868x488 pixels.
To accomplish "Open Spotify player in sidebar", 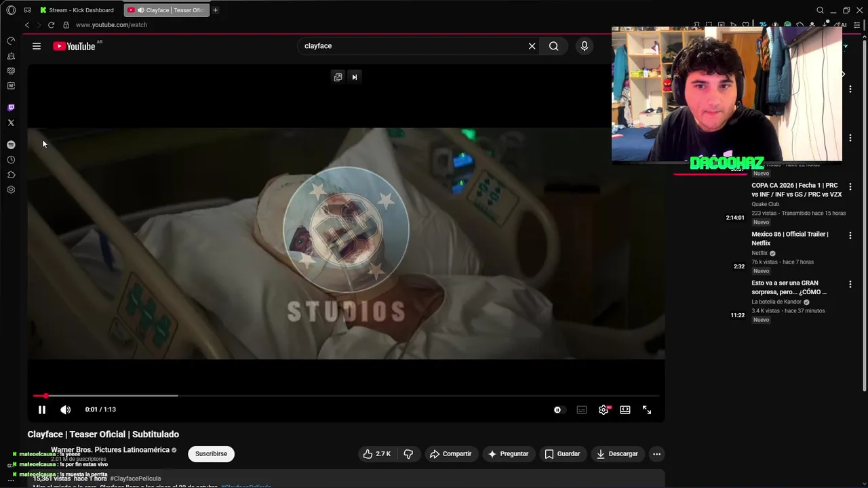I will pos(11,145).
